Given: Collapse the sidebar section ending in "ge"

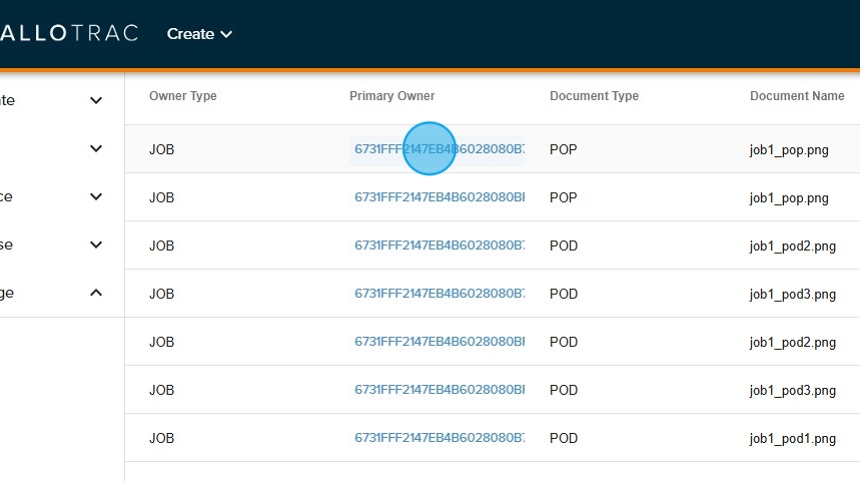Looking at the screenshot, I should [x=96, y=293].
